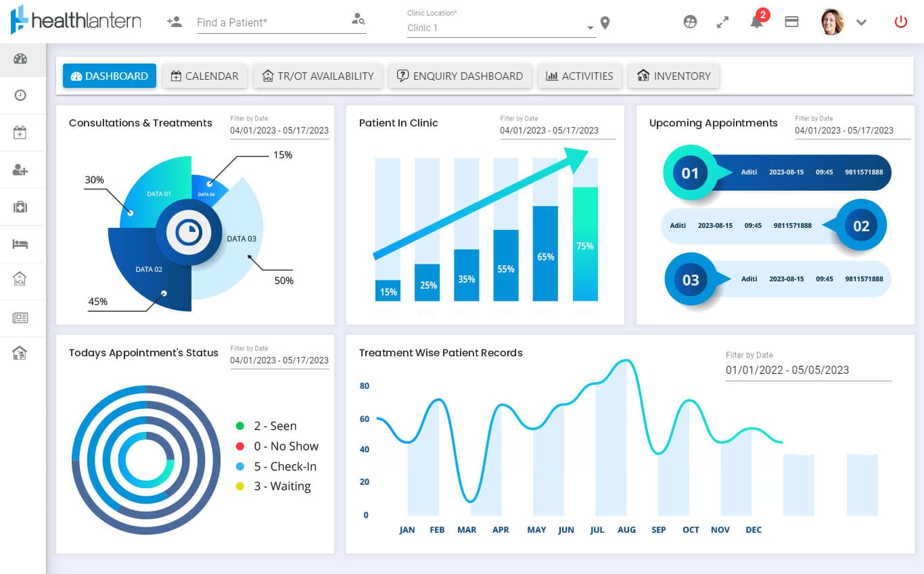Click the AUG label on records chart
Screen dimensions: 924x574
(626, 530)
